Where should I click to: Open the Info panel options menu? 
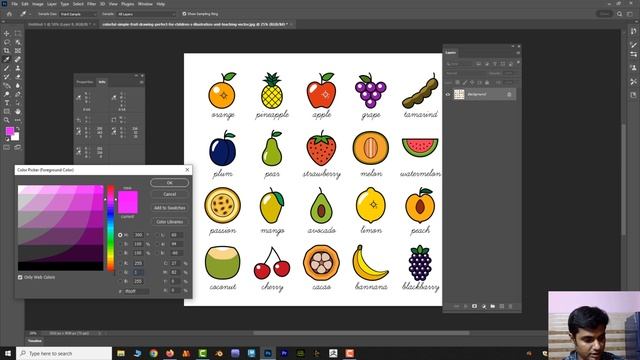tap(141, 82)
